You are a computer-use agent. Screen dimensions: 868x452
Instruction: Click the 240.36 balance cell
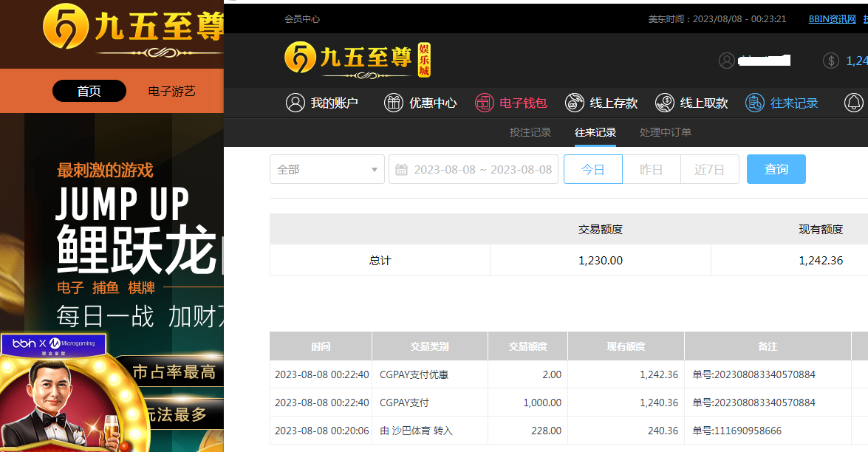(663, 431)
